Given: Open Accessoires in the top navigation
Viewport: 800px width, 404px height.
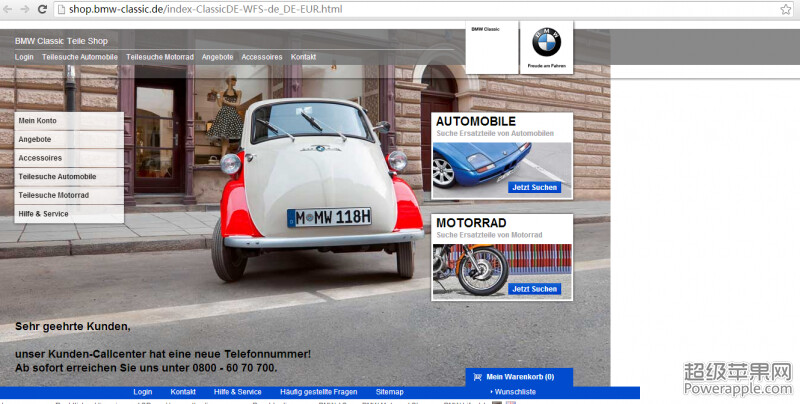Looking at the screenshot, I should click(x=262, y=57).
